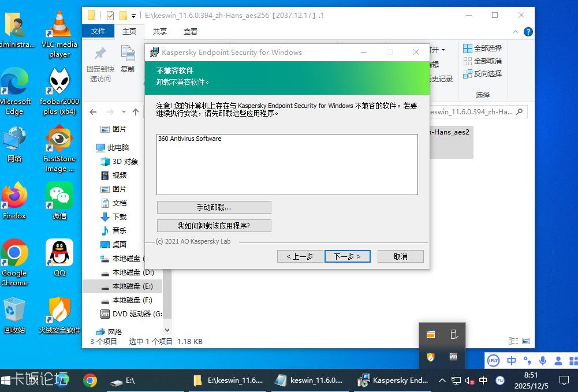This screenshot has height=392, width=578.
Task: Open the View ribbon tab
Action: (191, 32)
